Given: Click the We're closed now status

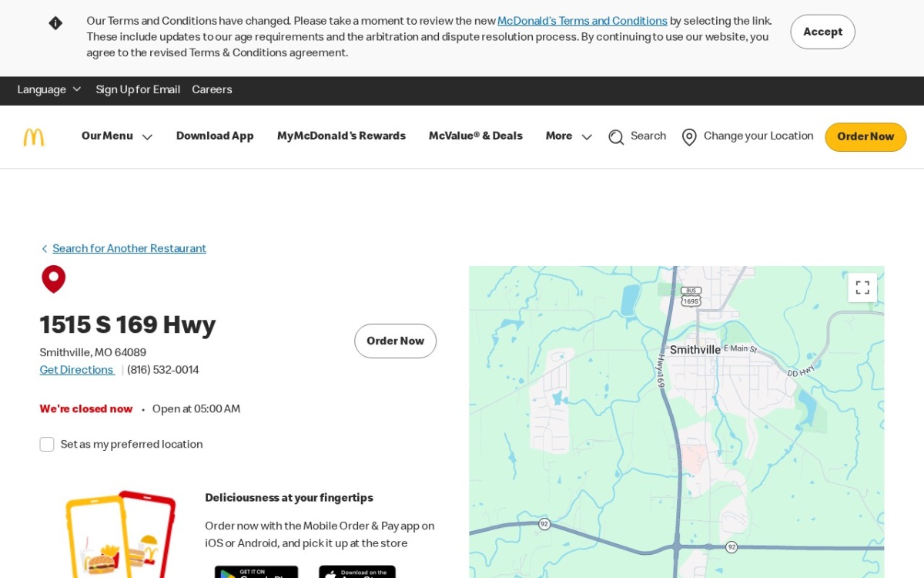Looking at the screenshot, I should pos(86,409).
